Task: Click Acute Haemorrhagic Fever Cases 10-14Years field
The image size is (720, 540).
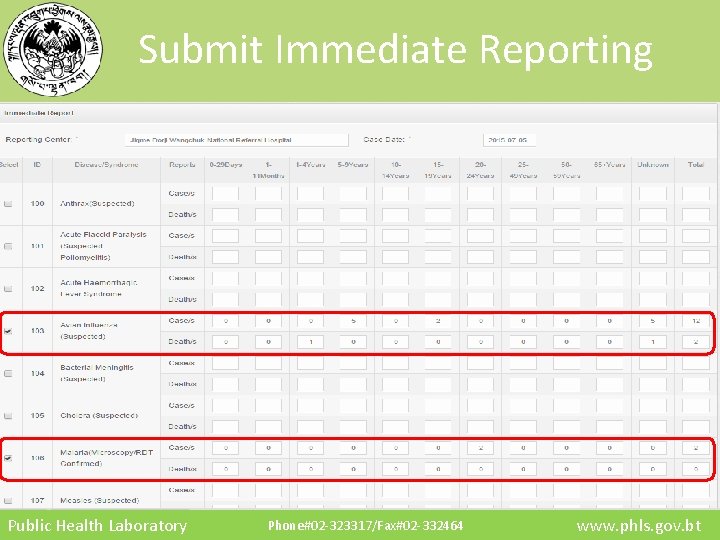Action: (x=395, y=278)
